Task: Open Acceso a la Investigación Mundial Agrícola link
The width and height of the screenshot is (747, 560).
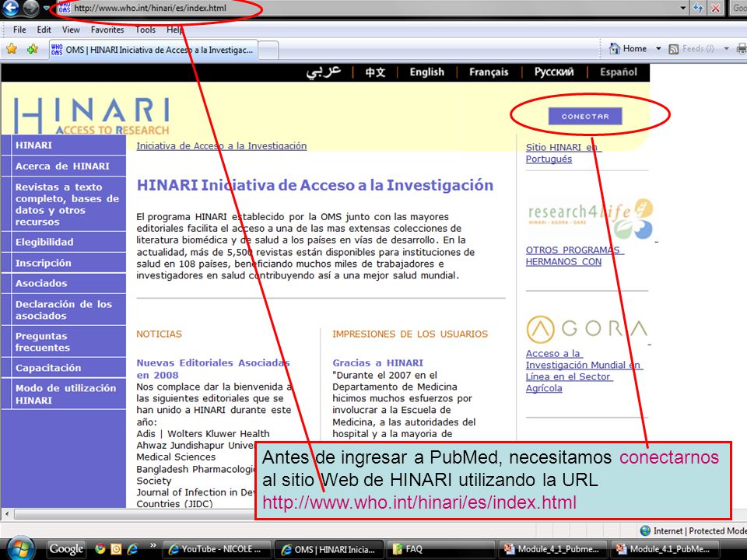Action: [x=584, y=371]
